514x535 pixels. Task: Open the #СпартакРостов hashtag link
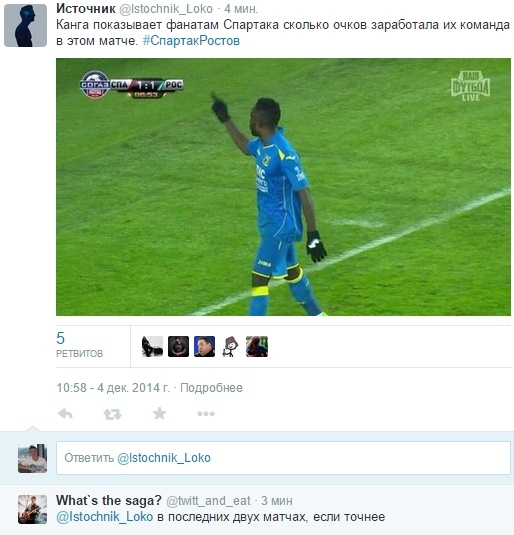[191, 41]
